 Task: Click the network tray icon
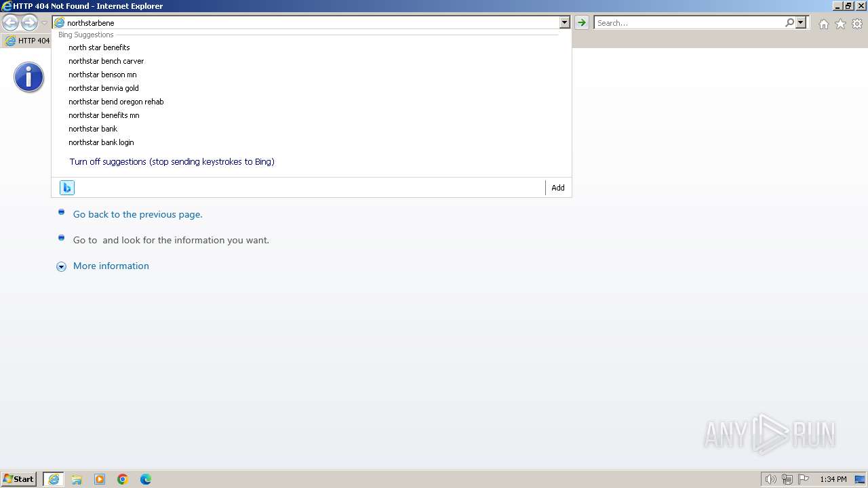pyautogui.click(x=787, y=479)
